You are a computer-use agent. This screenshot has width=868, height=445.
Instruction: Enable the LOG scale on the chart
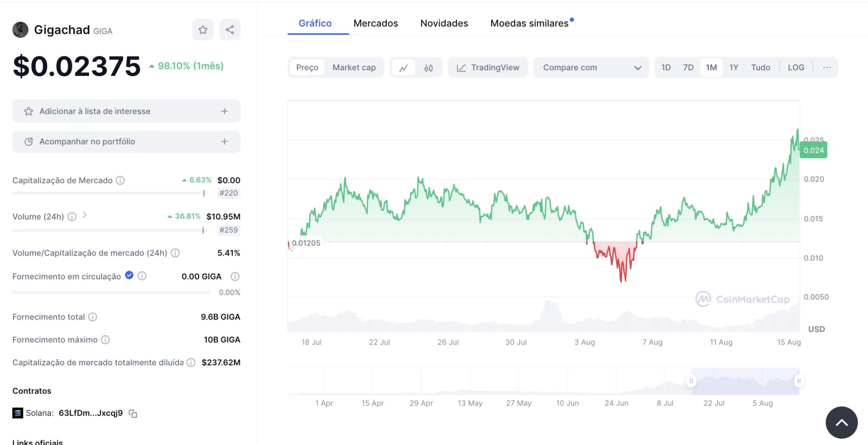796,67
